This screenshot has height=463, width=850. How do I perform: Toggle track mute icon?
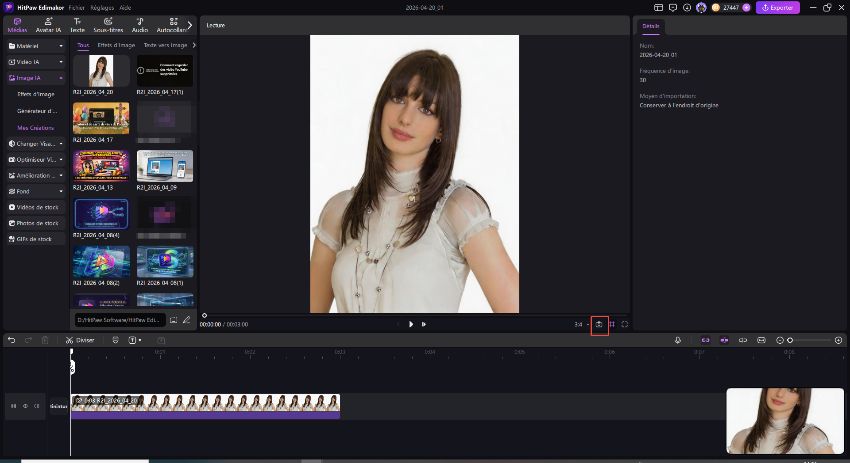pyautogui.click(x=37, y=406)
